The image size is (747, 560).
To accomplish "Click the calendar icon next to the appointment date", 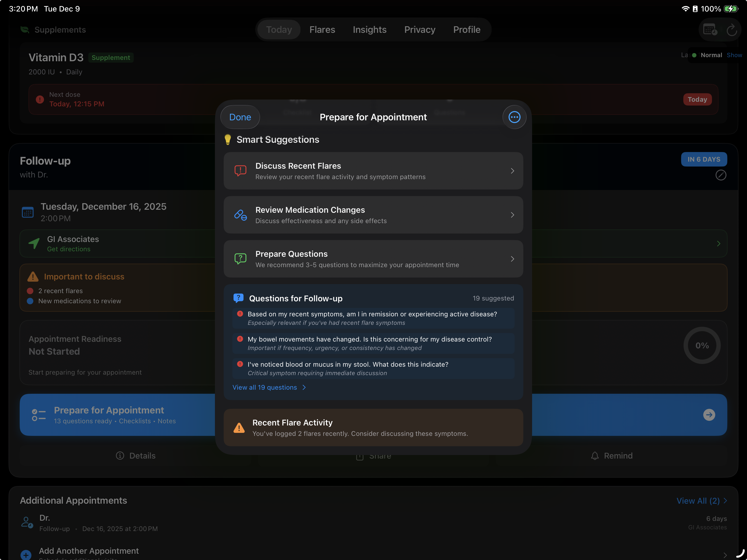I will click(x=28, y=212).
